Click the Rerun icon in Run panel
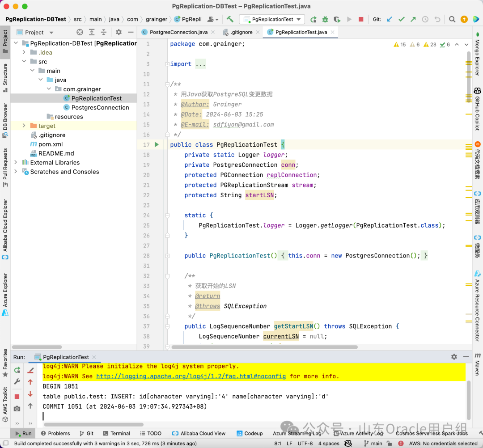 click(17, 370)
